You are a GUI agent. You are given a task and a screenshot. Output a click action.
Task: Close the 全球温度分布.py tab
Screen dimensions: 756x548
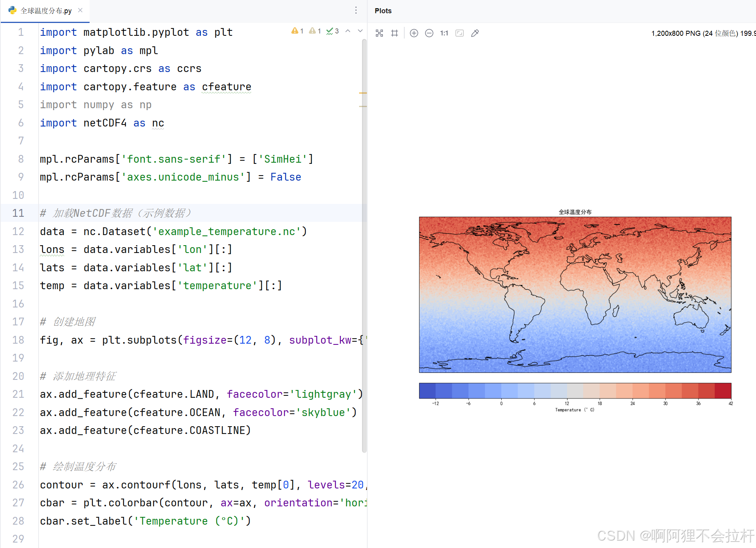[80, 10]
